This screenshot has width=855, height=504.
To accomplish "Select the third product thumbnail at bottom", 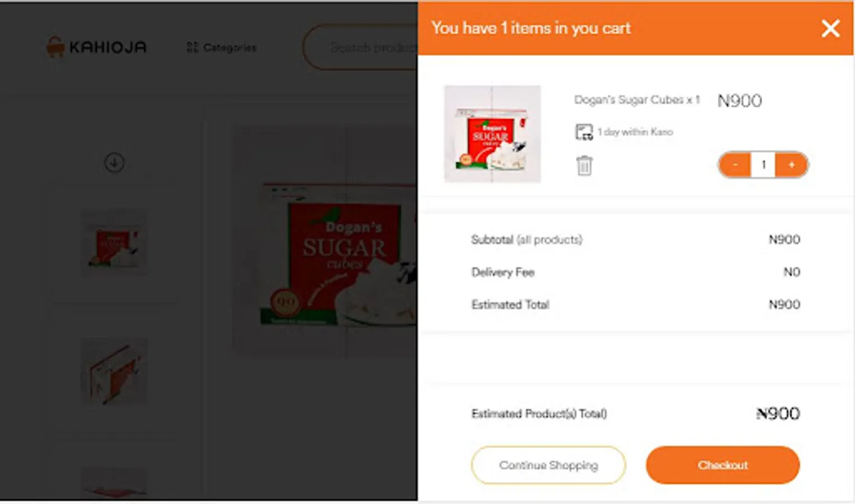I will (114, 483).
